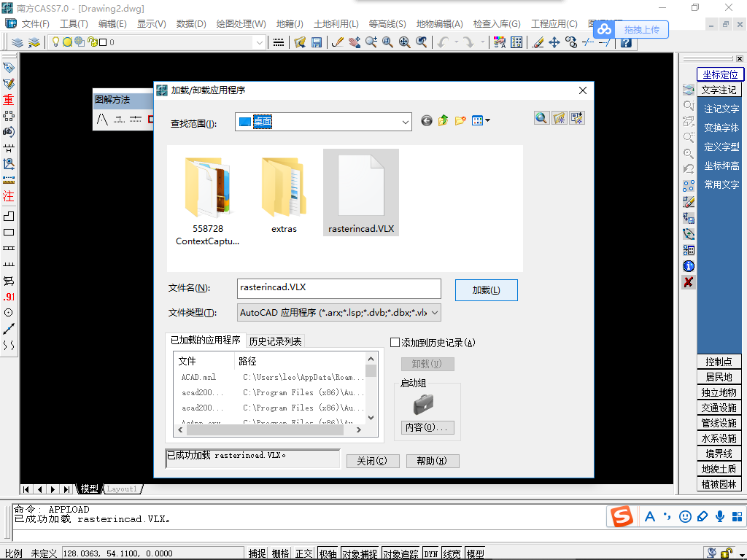This screenshot has height=560, width=747.
Task: Click the loaded applications horizontal scrollbar
Action: [270, 429]
